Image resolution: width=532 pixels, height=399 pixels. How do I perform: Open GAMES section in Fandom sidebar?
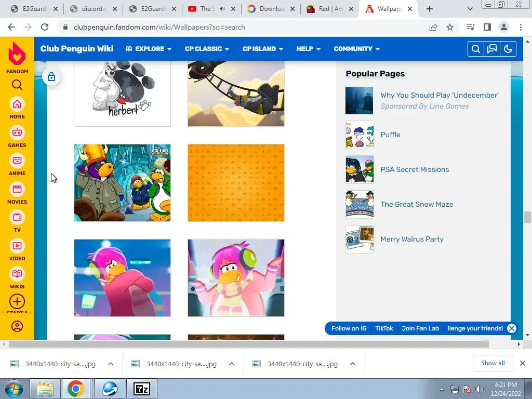tap(17, 137)
